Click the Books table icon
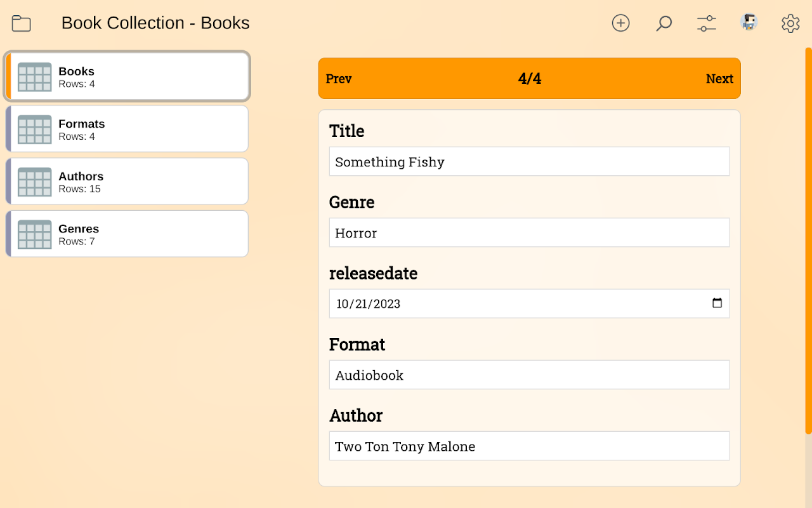 coord(35,77)
